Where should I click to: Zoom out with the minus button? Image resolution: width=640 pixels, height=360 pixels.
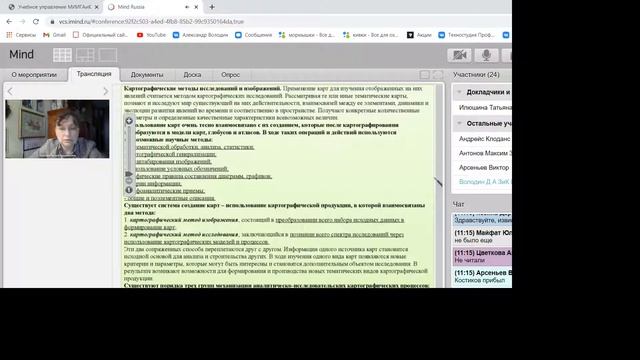click(129, 180)
